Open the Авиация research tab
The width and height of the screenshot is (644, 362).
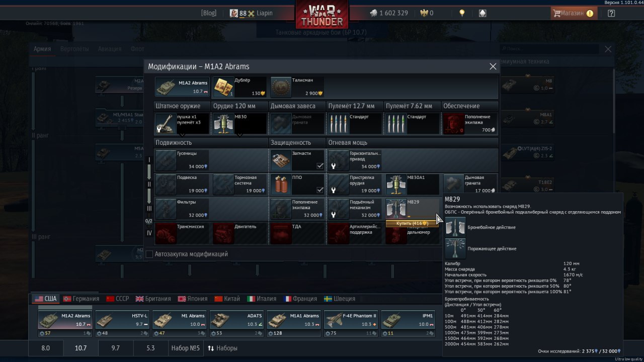pos(110,49)
